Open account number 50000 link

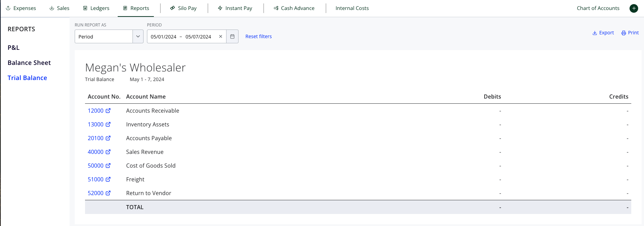[x=95, y=166]
